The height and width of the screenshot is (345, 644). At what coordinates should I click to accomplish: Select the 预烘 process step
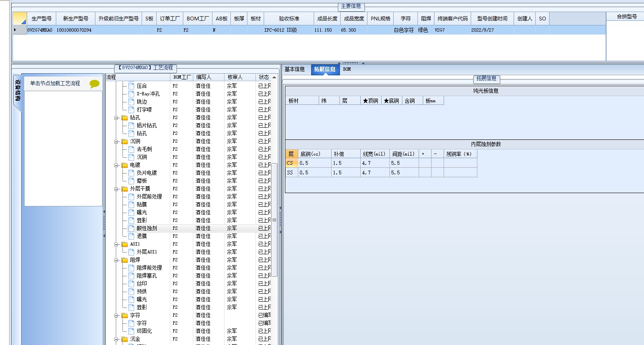(x=142, y=291)
